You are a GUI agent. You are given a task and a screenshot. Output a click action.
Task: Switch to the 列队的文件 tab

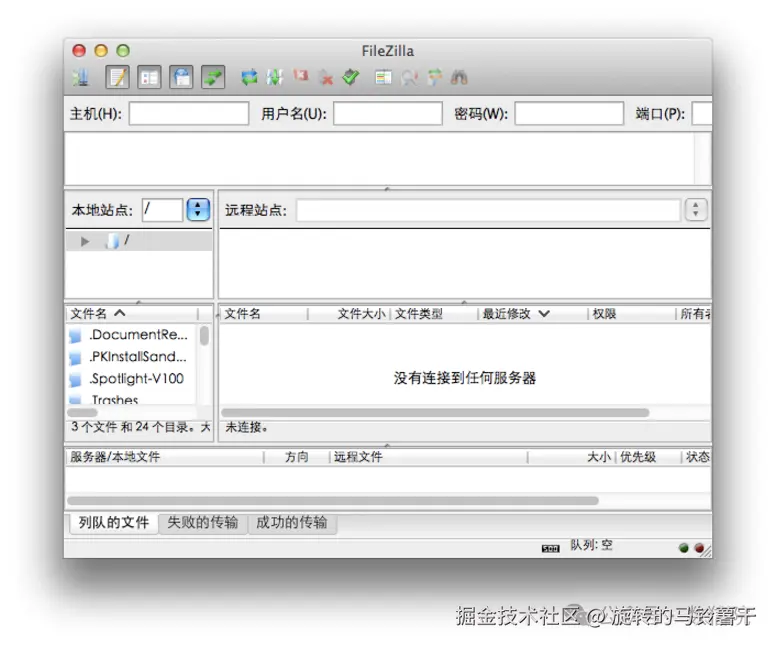pyautogui.click(x=114, y=523)
